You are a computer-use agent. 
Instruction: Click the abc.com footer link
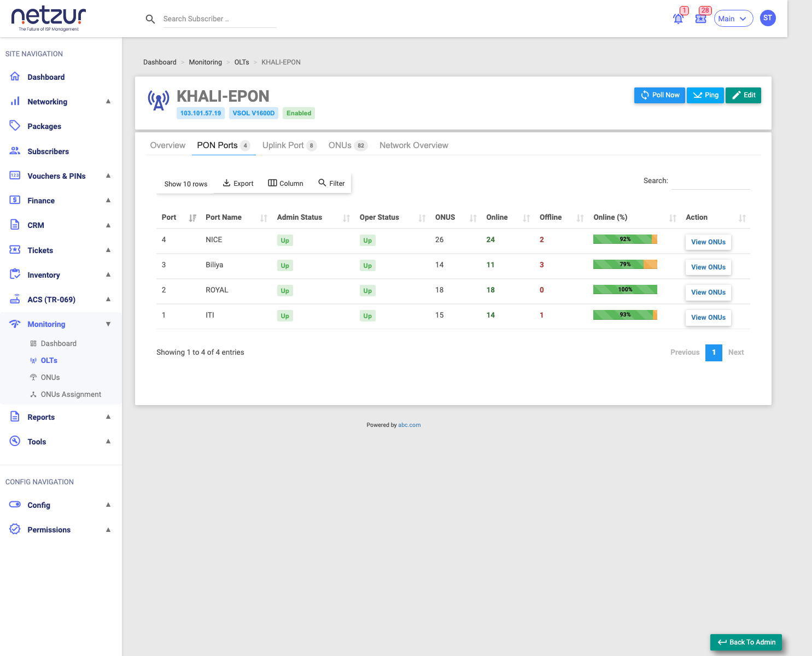tap(410, 425)
